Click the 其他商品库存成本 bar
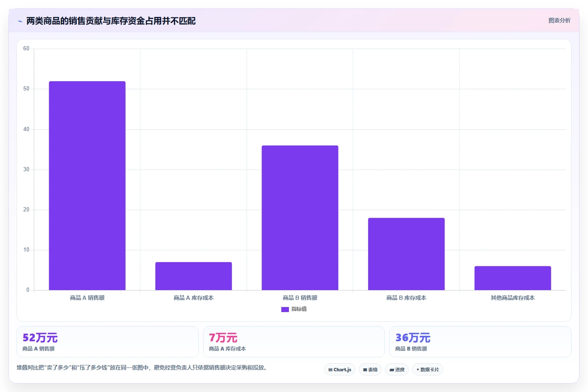Image resolution: width=588 pixels, height=392 pixels. click(513, 278)
